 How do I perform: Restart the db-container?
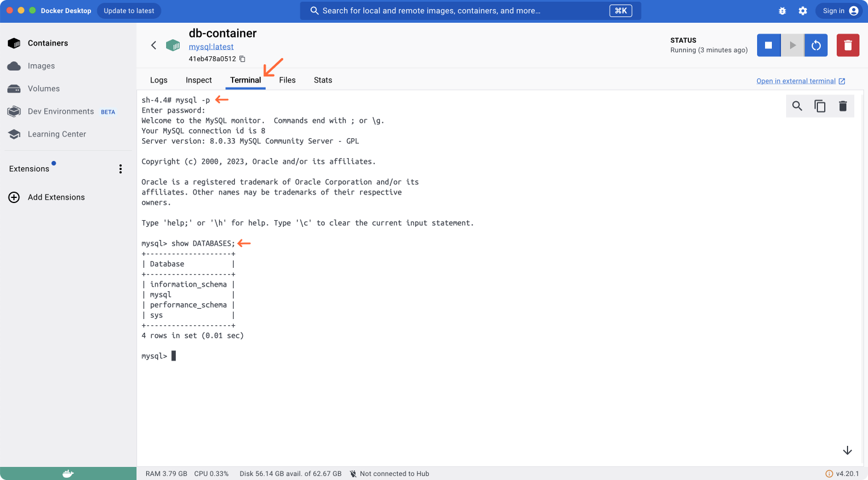[x=816, y=45]
